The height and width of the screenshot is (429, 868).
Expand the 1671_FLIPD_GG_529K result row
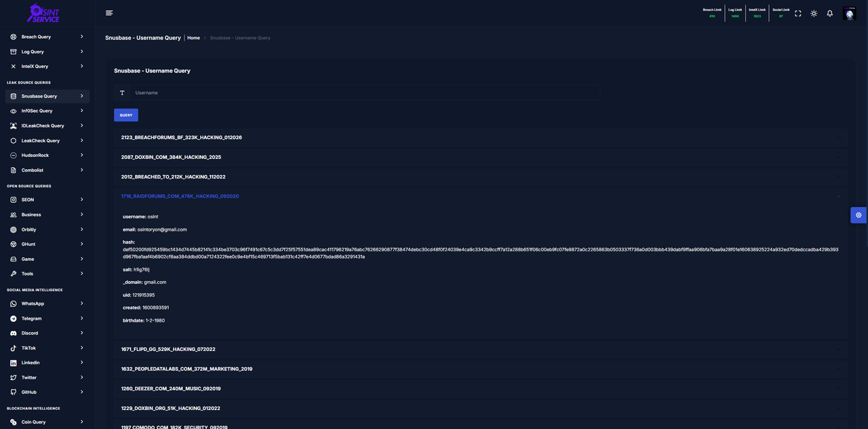(x=481, y=350)
